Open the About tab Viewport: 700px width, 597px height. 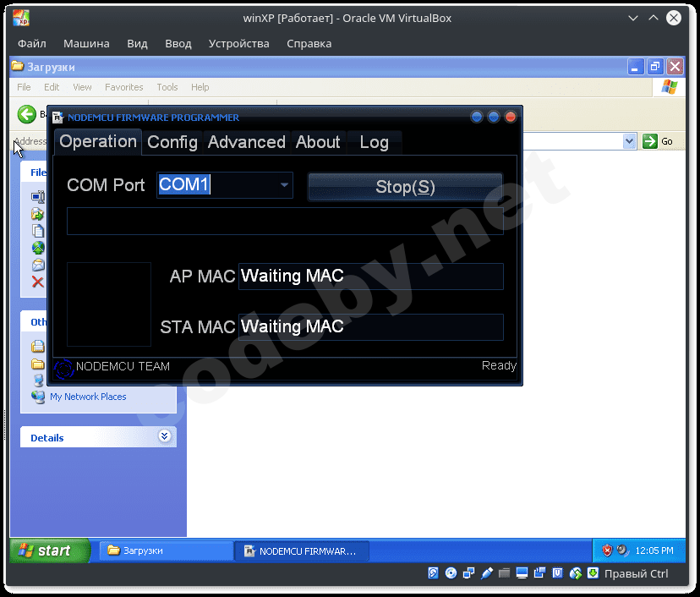click(x=318, y=142)
